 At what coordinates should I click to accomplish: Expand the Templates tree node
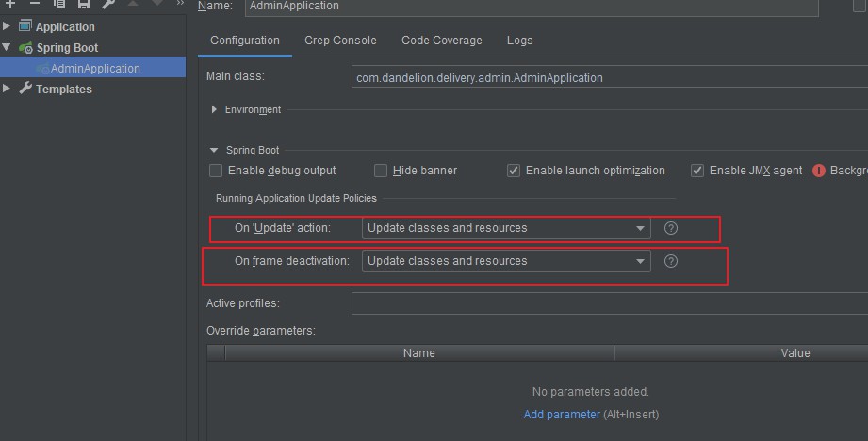[x=6, y=89]
